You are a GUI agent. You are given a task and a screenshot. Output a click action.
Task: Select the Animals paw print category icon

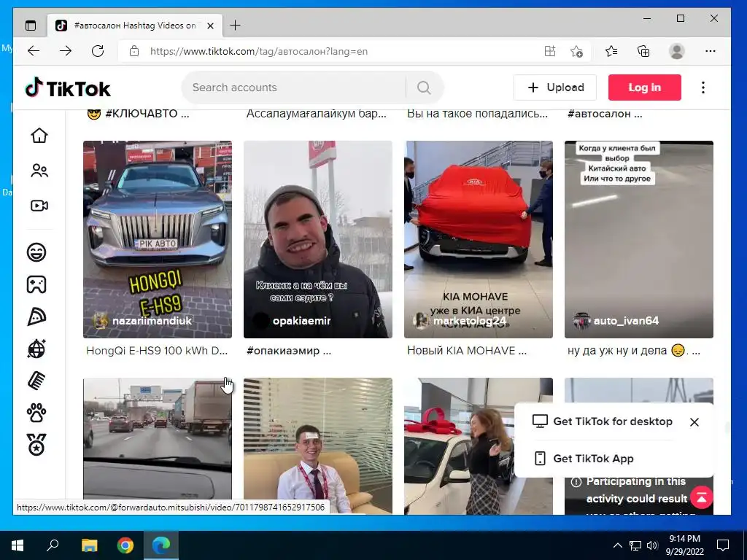36,413
